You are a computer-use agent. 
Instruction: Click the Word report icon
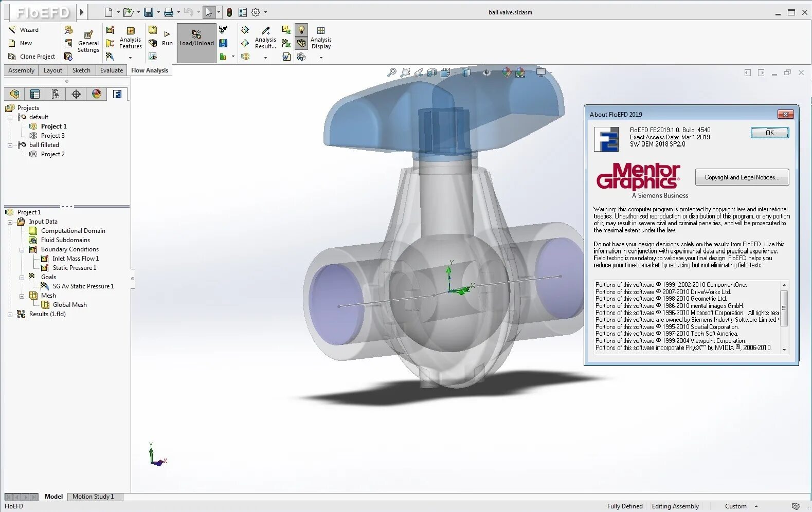pyautogui.click(x=286, y=57)
